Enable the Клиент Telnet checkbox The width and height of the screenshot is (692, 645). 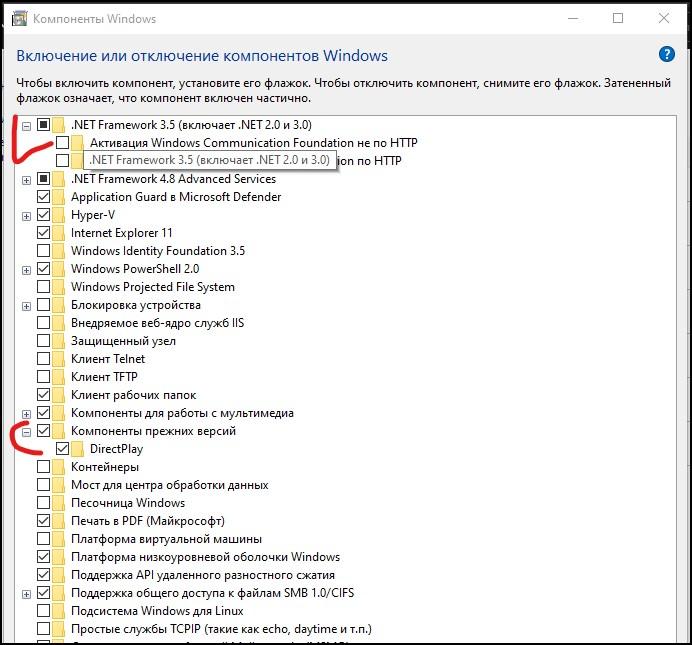43,359
